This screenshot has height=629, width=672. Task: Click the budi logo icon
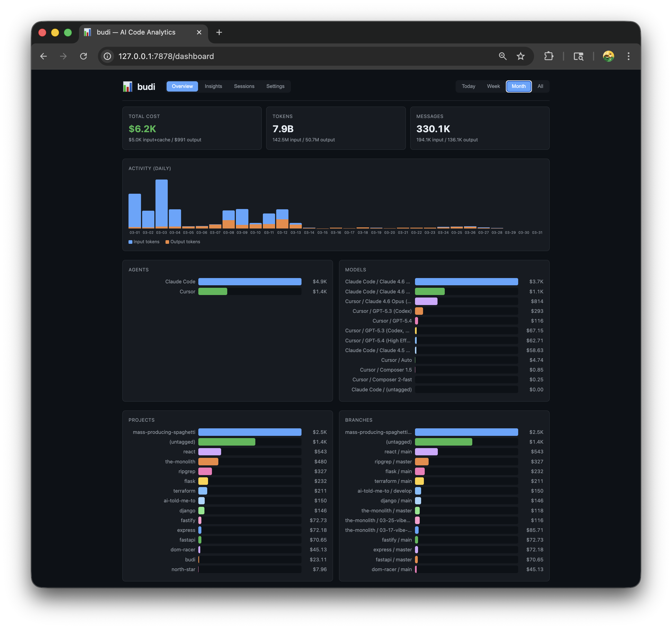(x=128, y=87)
